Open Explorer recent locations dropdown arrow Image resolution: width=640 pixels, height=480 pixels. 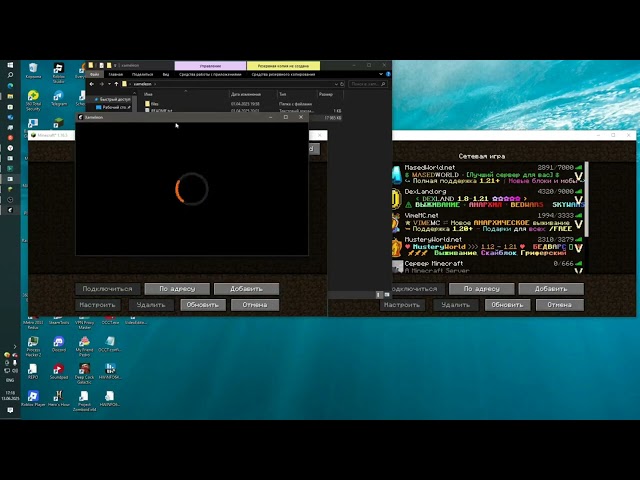coord(109,84)
